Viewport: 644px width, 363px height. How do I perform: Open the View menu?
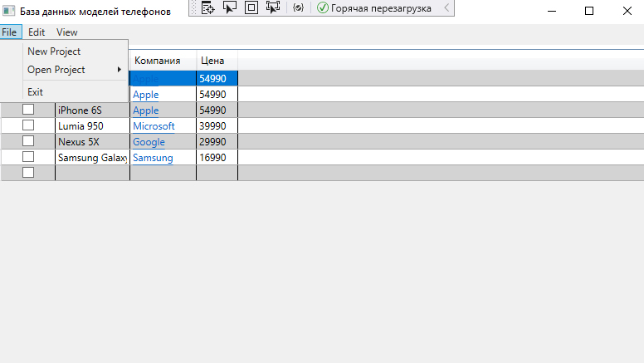pyautogui.click(x=67, y=32)
